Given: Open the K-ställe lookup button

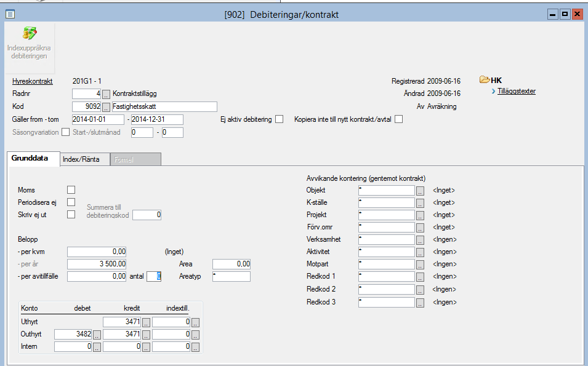Looking at the screenshot, I should point(420,203).
